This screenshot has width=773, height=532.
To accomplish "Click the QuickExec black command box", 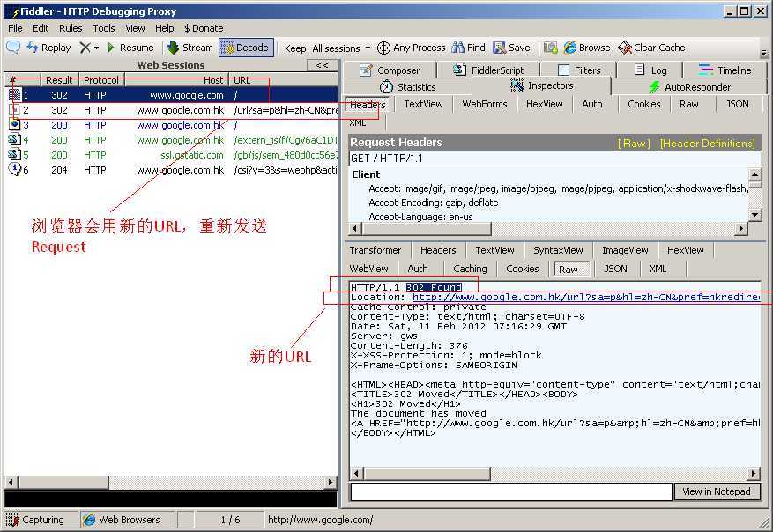I will coord(171,499).
